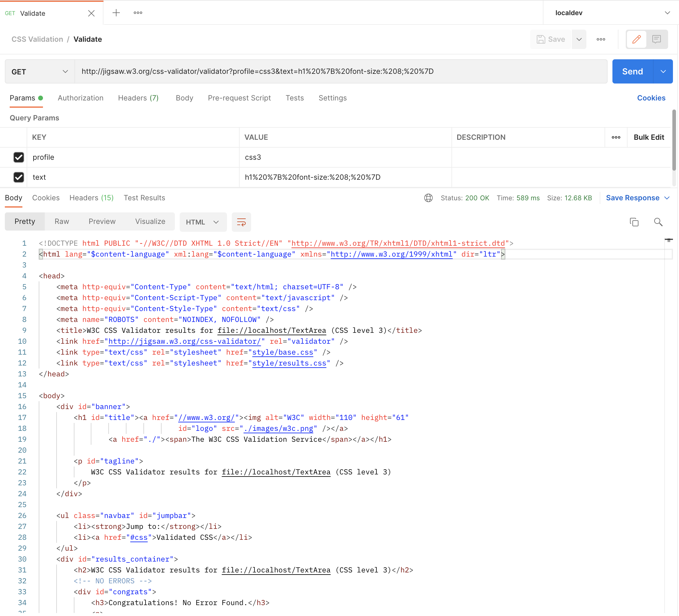Click the Send button
The width and height of the screenshot is (679, 616).
pyautogui.click(x=632, y=71)
